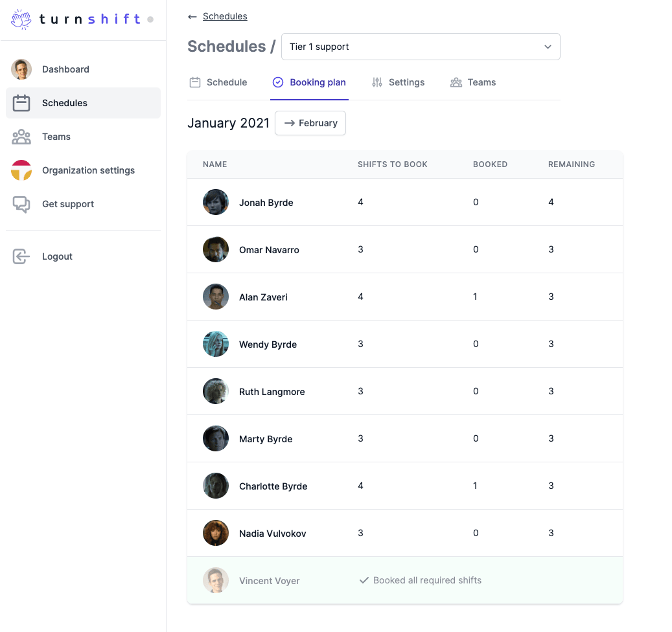
Task: Switch to the Schedule tab
Action: [x=218, y=82]
